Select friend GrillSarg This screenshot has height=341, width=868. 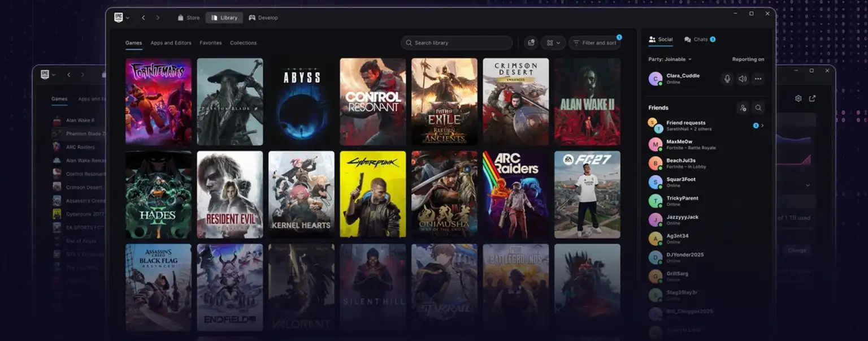(706, 277)
